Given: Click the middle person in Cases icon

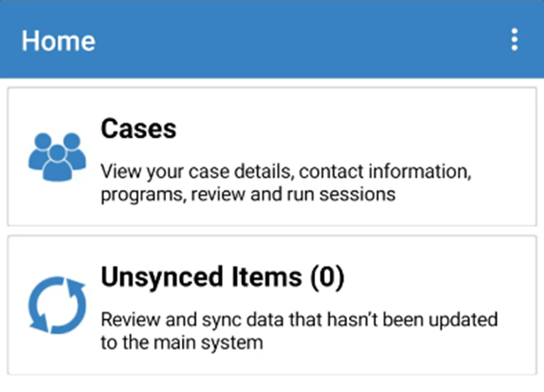Looking at the screenshot, I should 57,163.
